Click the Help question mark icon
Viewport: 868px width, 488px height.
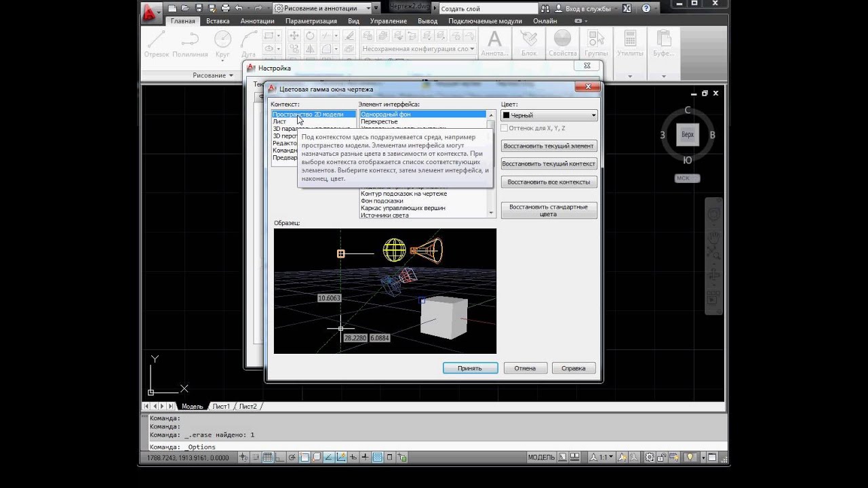pyautogui.click(x=646, y=9)
